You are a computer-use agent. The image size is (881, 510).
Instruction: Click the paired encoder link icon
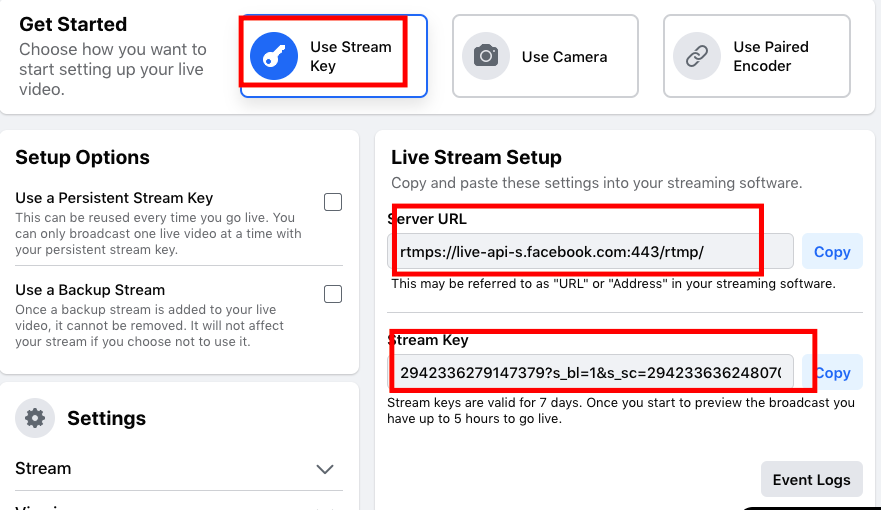(x=697, y=56)
